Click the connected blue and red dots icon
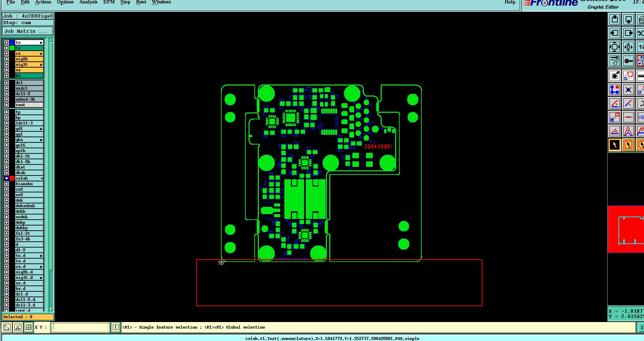The width and height of the screenshot is (644, 341). [615, 90]
